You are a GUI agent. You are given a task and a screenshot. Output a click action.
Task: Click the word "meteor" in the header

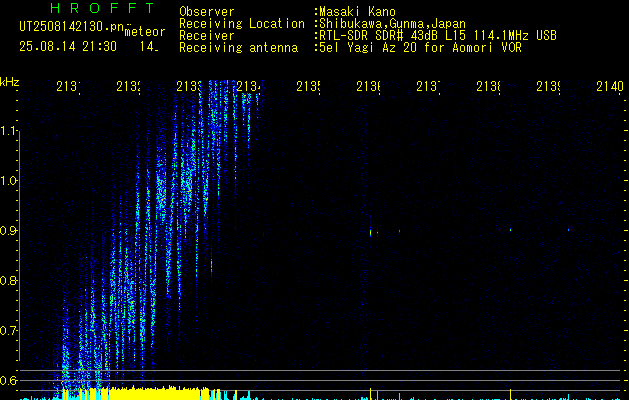point(145,32)
